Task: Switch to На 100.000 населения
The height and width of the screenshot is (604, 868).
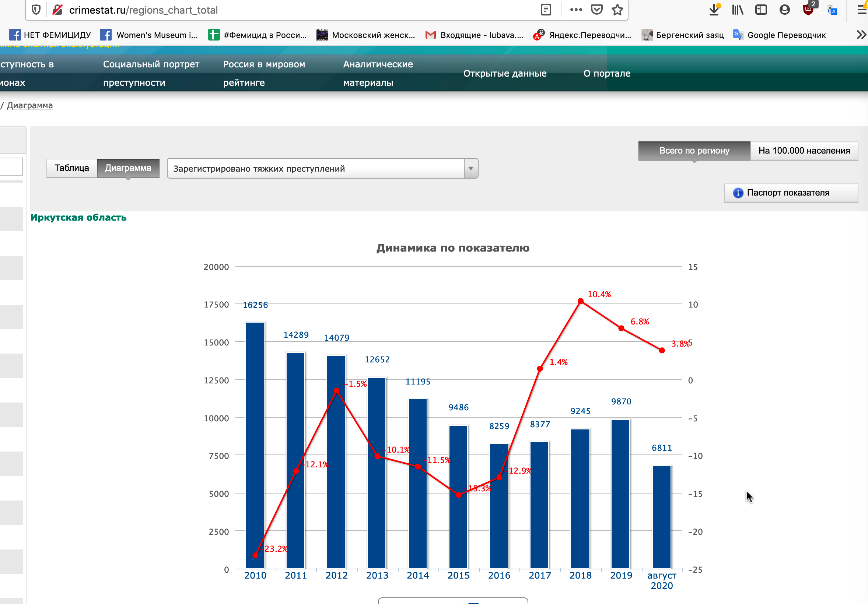Action: point(804,150)
